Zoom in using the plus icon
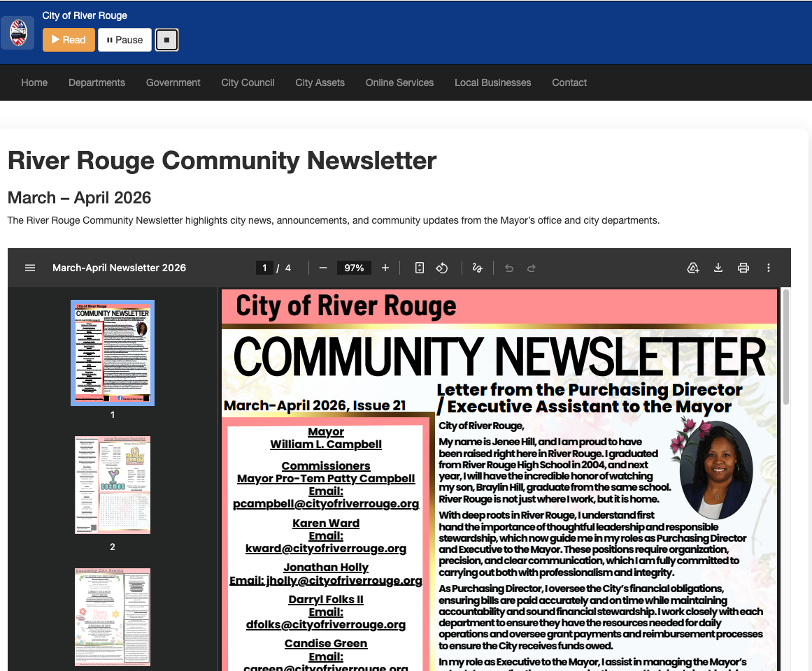 (x=385, y=268)
